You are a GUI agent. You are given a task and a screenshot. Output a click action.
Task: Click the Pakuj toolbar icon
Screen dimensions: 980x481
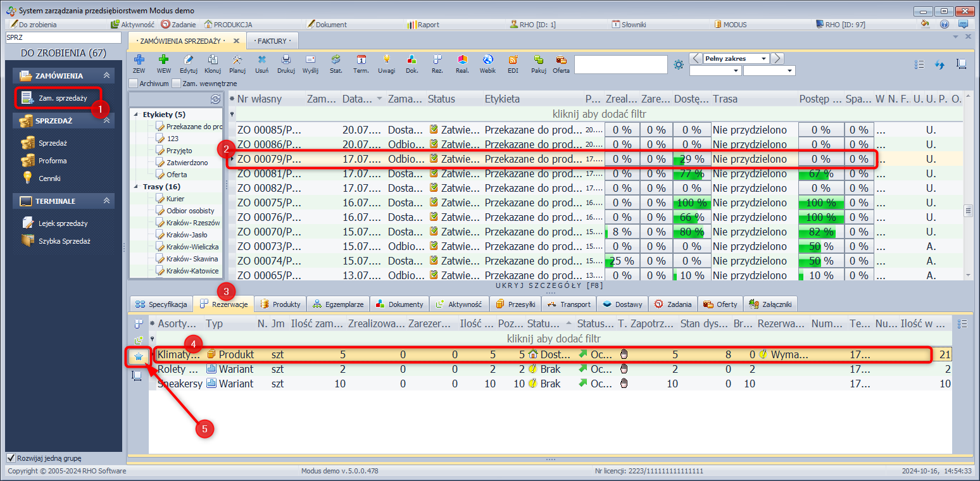pyautogui.click(x=538, y=60)
